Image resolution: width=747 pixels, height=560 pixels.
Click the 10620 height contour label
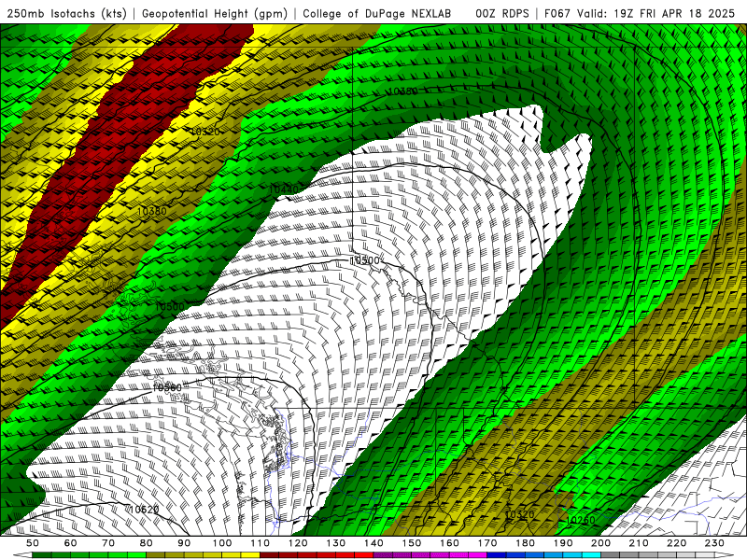click(x=144, y=510)
